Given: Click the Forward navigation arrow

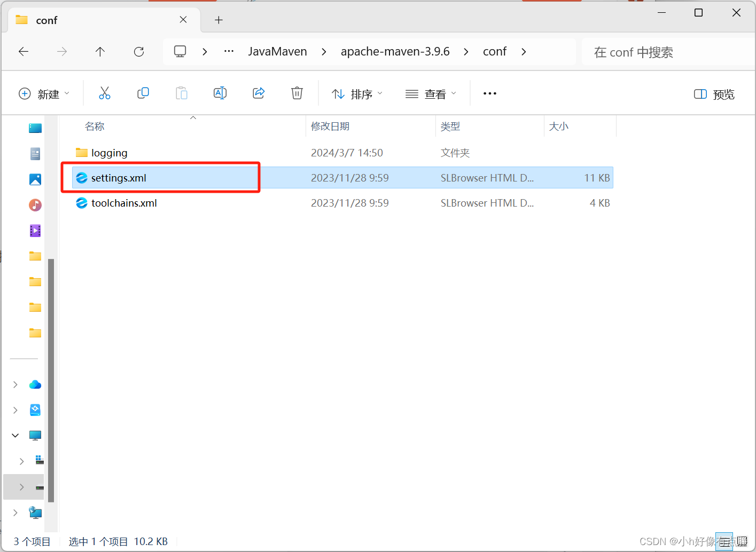Looking at the screenshot, I should (x=62, y=52).
